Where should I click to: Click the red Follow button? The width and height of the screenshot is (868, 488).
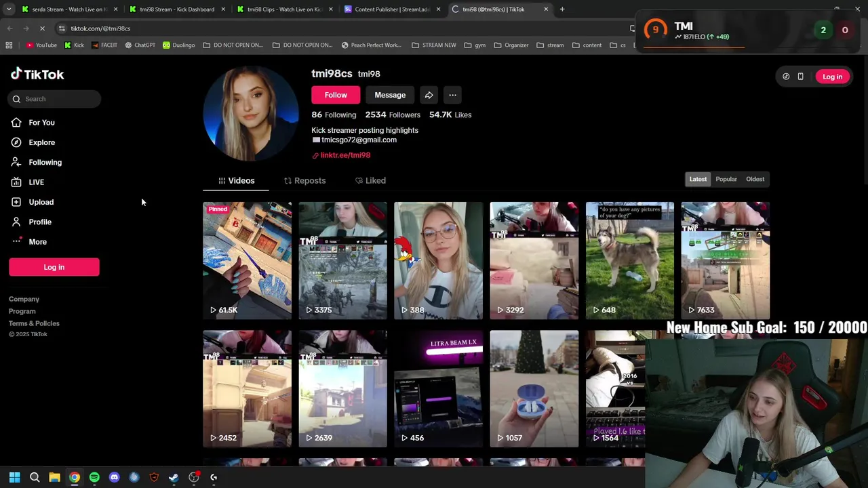(336, 95)
